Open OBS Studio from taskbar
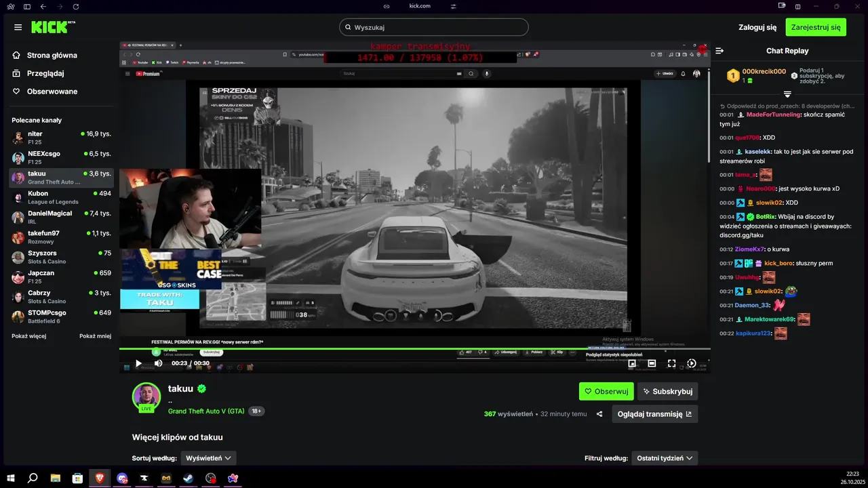This screenshot has width=868, height=488. pyautogui.click(x=211, y=478)
